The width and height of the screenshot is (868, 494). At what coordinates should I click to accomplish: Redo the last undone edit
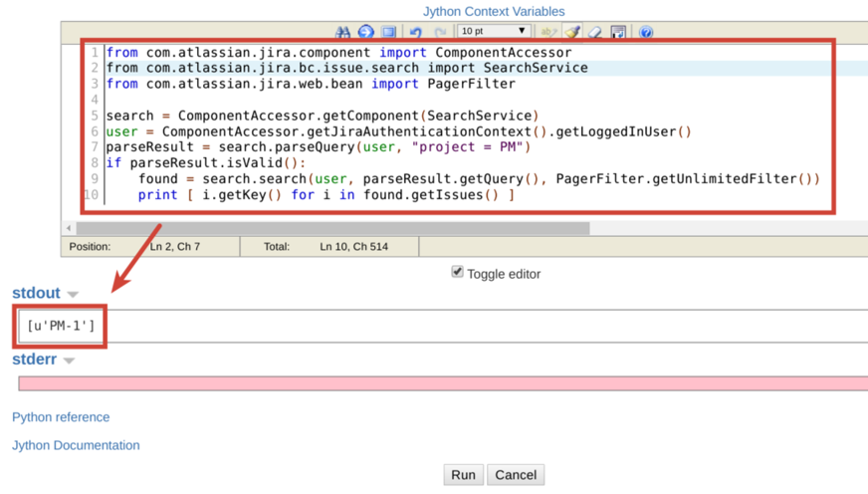(440, 32)
